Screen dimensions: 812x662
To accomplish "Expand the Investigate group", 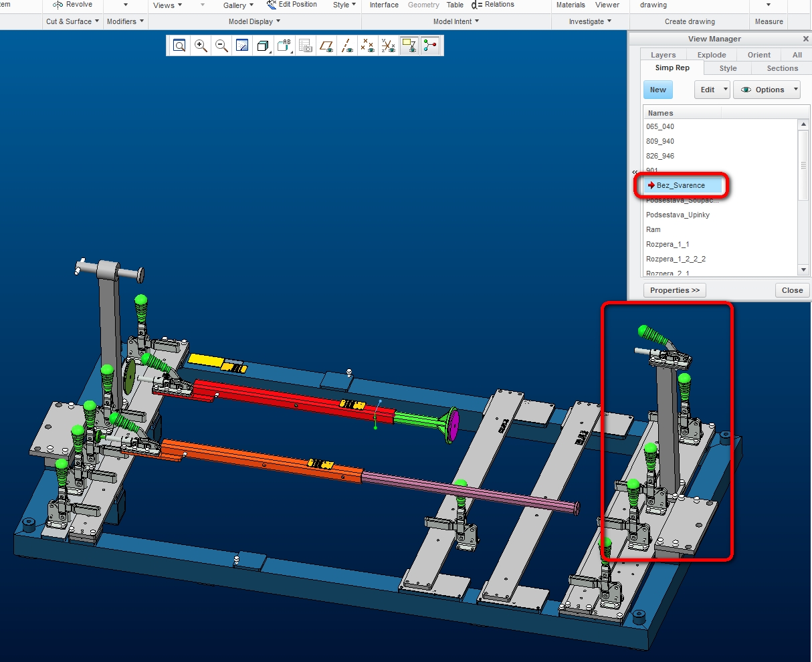I will point(591,21).
